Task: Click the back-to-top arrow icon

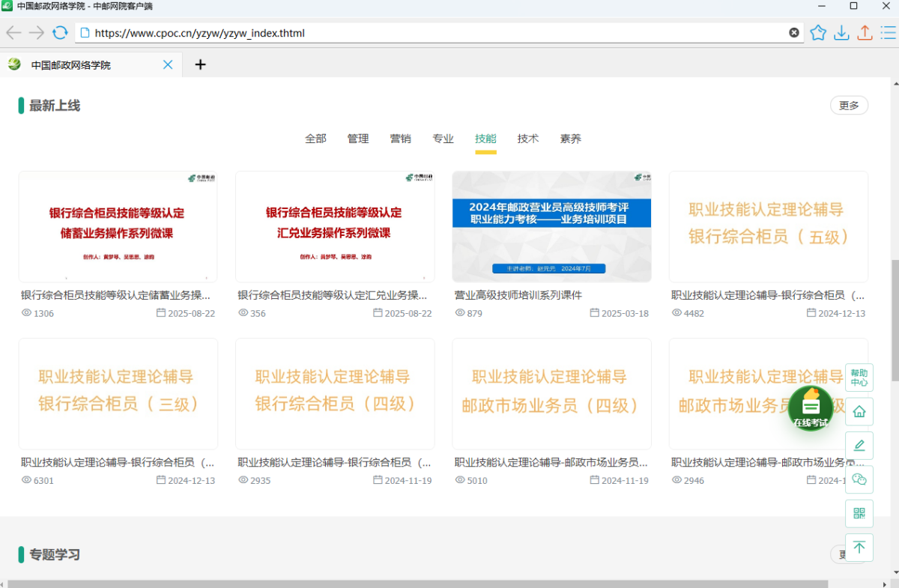Action: [859, 548]
